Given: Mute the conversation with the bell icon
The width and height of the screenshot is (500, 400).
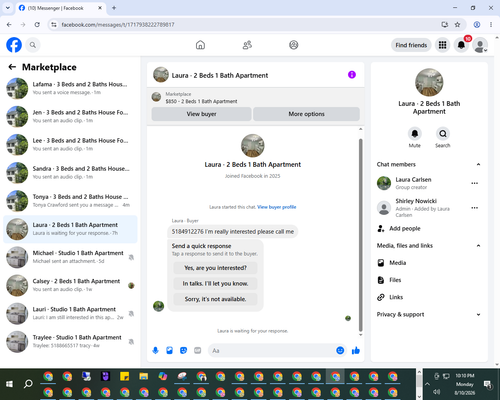Looking at the screenshot, I should point(415,134).
